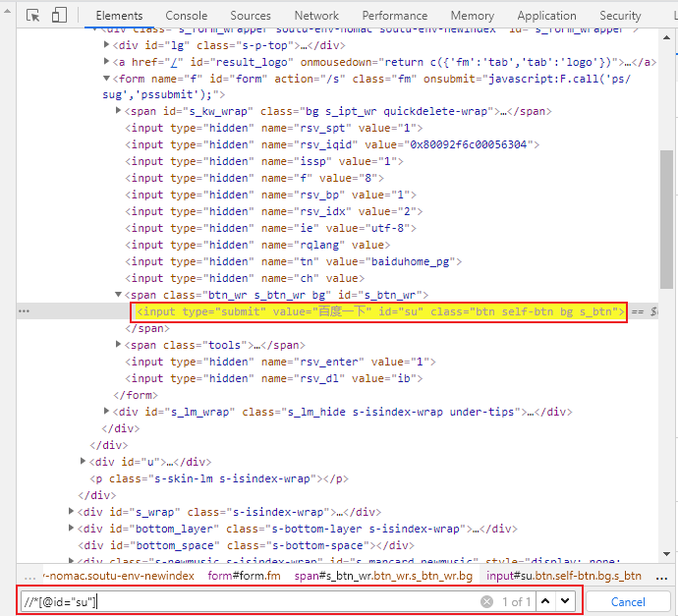The image size is (678, 616).
Task: Toggle the device toolbar icon
Action: point(59,15)
